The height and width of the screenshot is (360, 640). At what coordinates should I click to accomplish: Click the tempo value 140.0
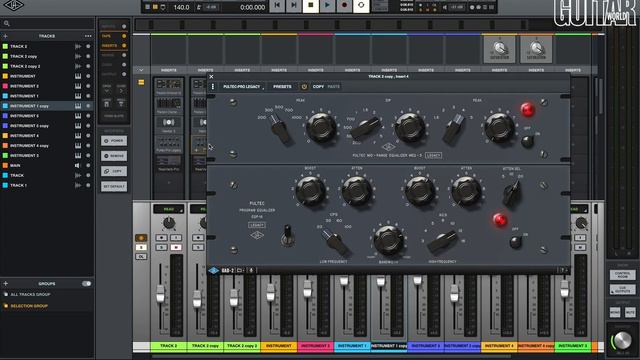(181, 7)
